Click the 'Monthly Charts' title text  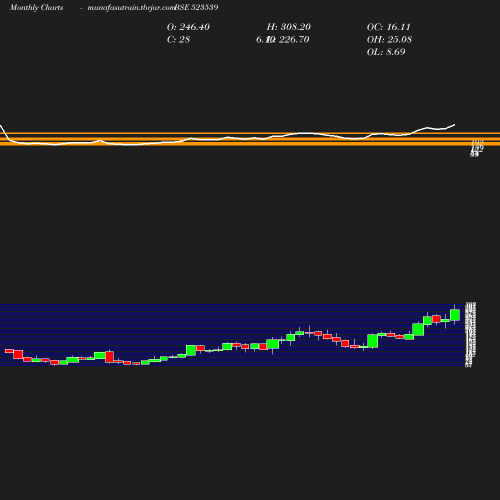tap(36, 8)
